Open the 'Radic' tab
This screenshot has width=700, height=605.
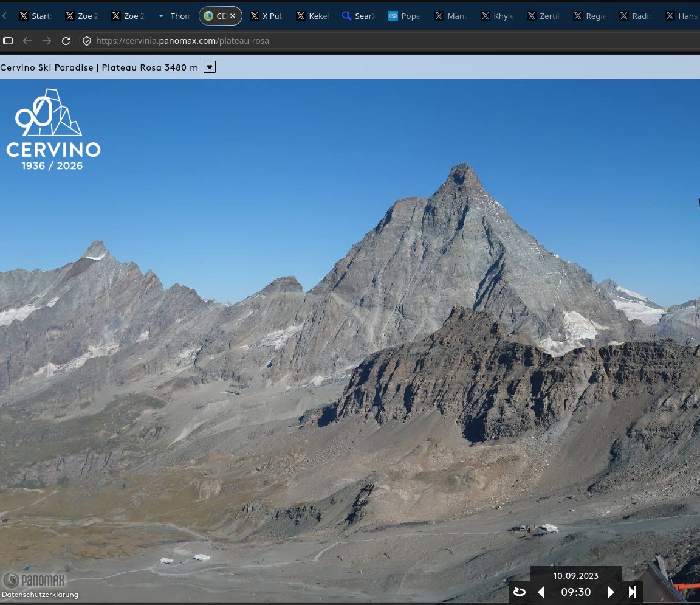636,16
